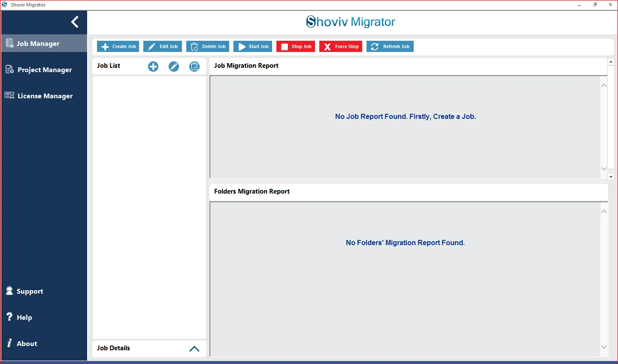This screenshot has height=364, width=618.
Task: Collapse the sidebar with the back arrow
Action: 75,22
